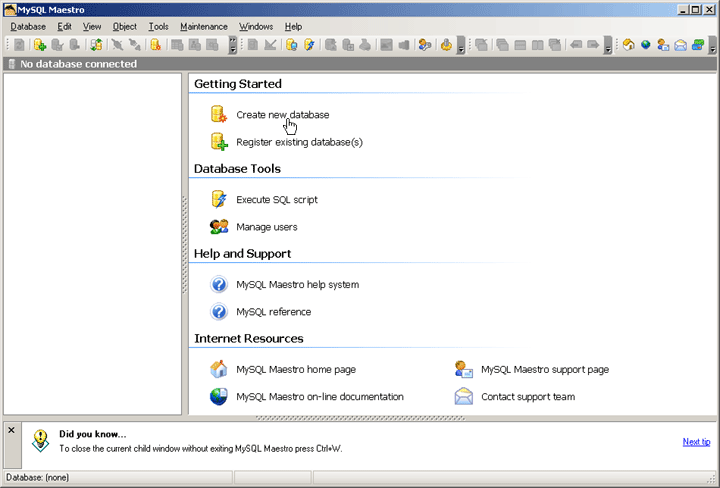720x488 pixels.
Task: Click the support page person toolbar icon
Action: (x=663, y=45)
